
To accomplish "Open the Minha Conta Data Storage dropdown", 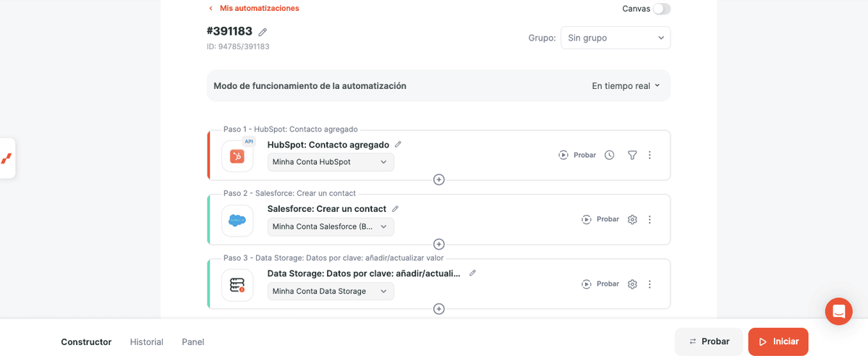I will [x=331, y=291].
